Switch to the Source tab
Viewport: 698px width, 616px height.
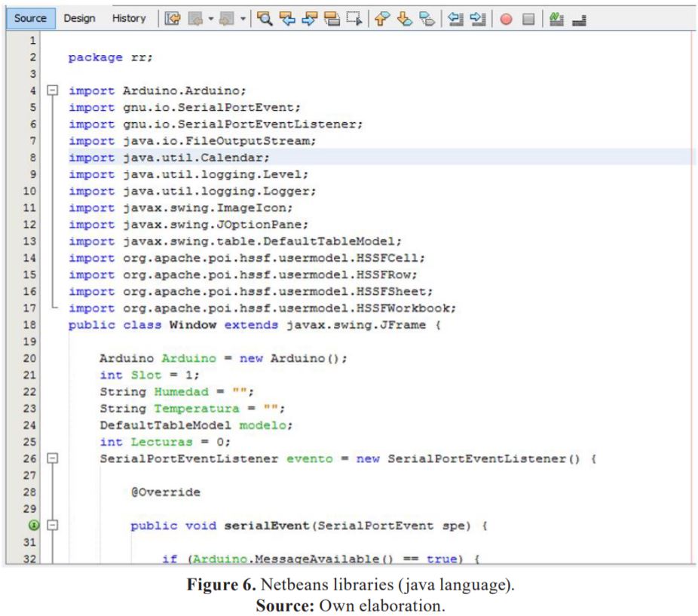[30, 18]
